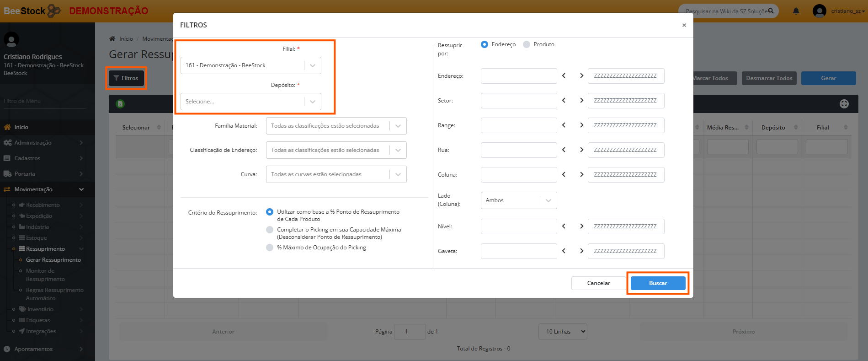Viewport: 868px width, 361px height.
Task: Click the home icon in breadcrumb
Action: [112, 39]
